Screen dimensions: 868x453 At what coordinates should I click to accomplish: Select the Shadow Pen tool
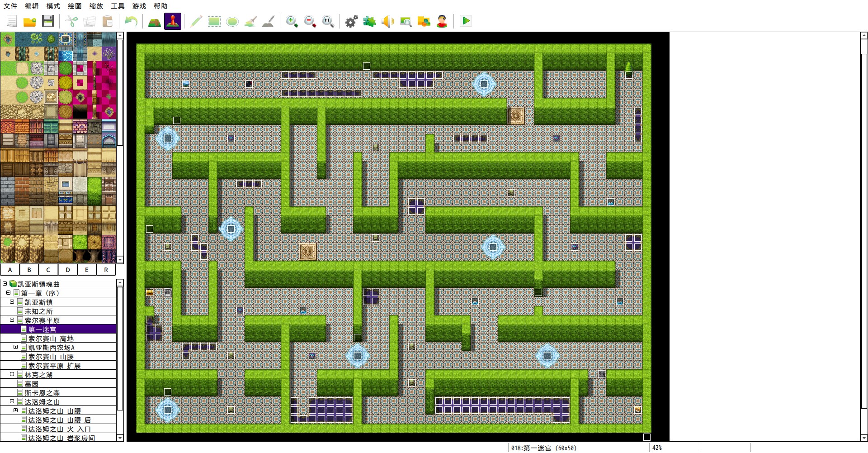(x=269, y=21)
